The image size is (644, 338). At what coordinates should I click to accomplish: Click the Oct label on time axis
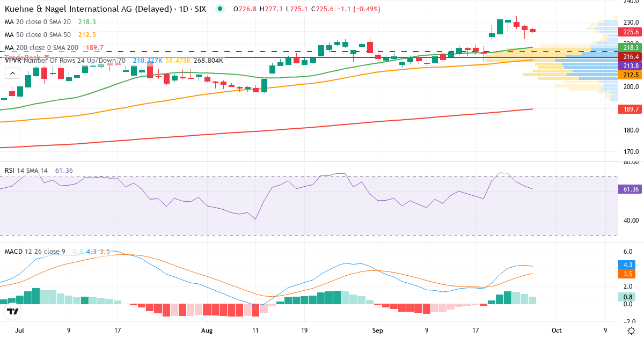tap(558, 330)
